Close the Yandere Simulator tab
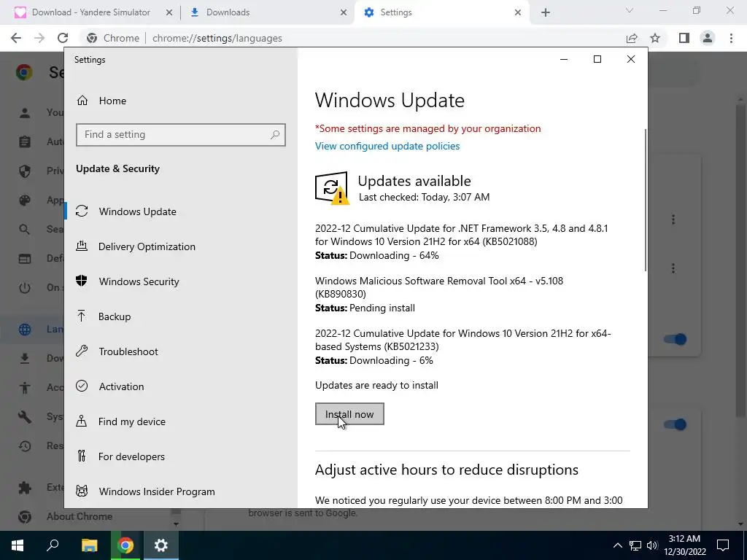This screenshot has width=747, height=560. tap(169, 12)
